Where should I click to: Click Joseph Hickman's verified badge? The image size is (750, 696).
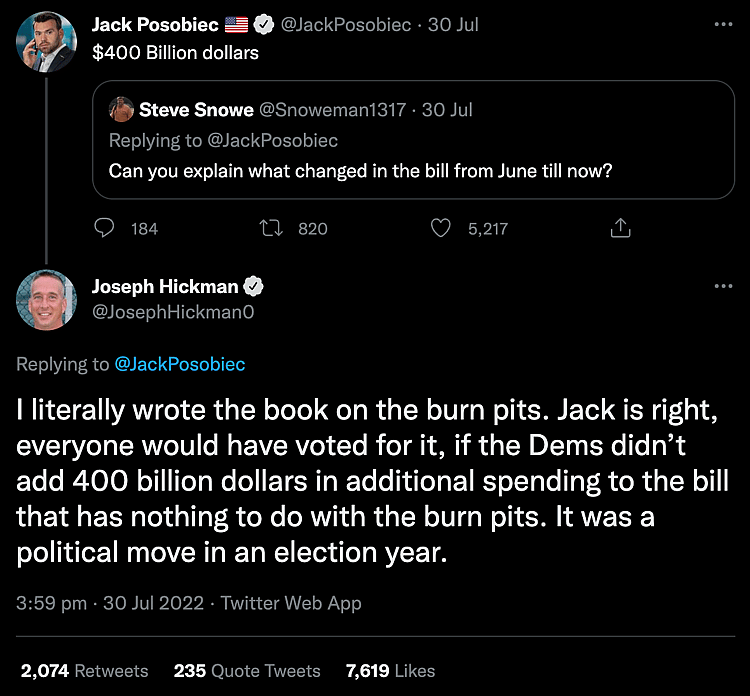pos(254,287)
